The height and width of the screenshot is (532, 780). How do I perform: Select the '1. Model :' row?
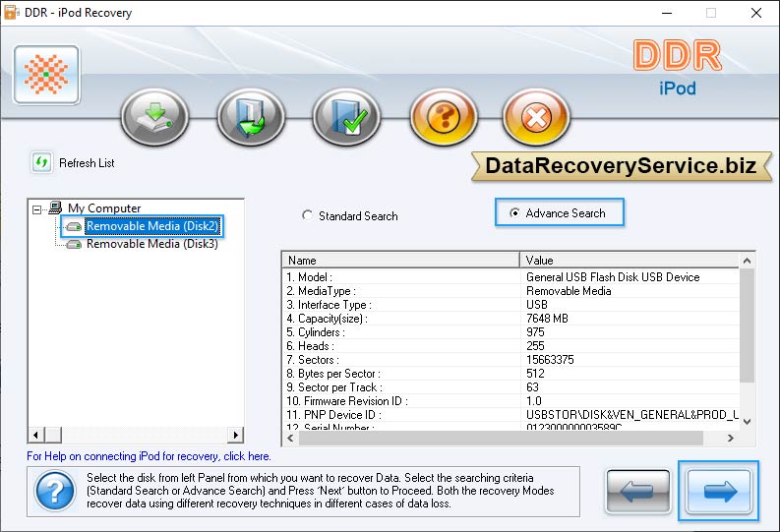(x=510, y=277)
